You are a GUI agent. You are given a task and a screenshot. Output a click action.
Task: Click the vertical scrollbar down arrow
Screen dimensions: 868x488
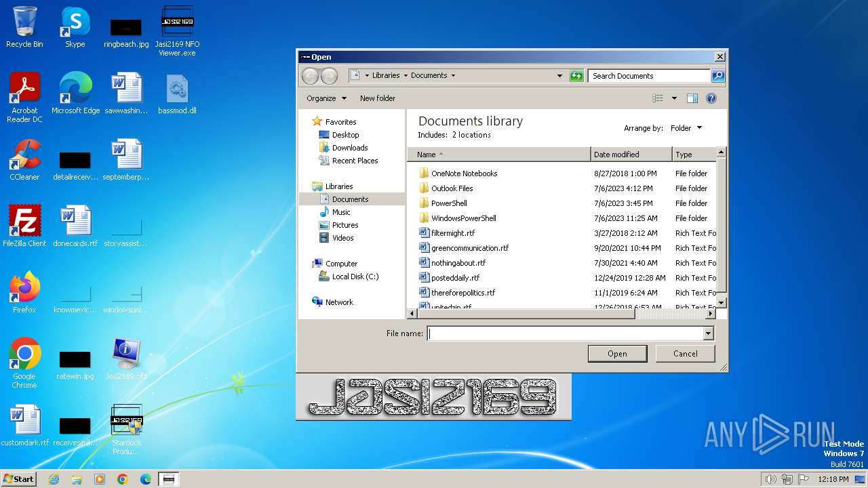(721, 302)
